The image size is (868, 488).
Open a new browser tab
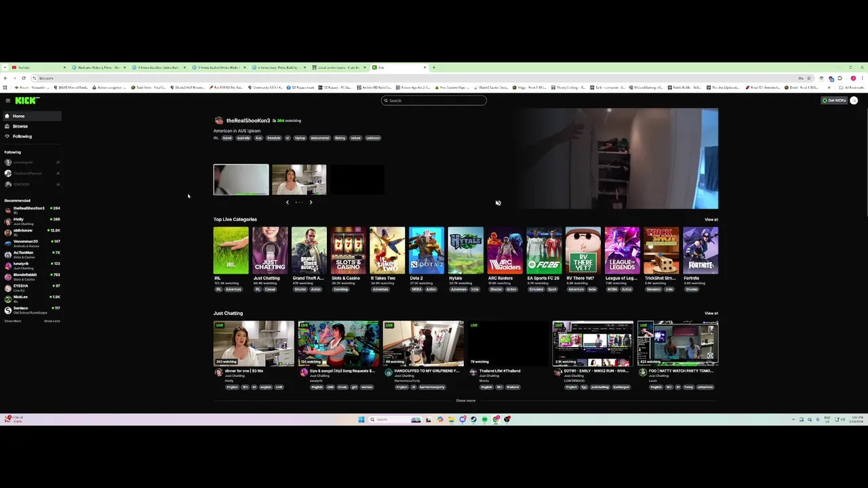(x=434, y=67)
